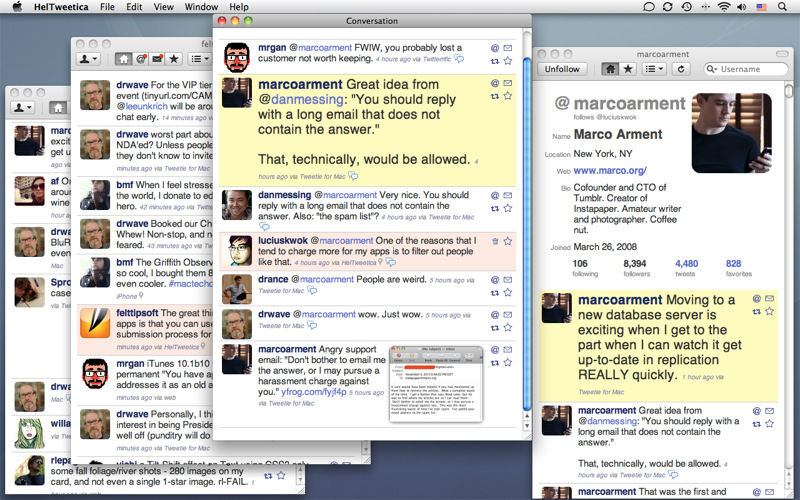
Task: Open the Edit menu
Action: click(134, 7)
